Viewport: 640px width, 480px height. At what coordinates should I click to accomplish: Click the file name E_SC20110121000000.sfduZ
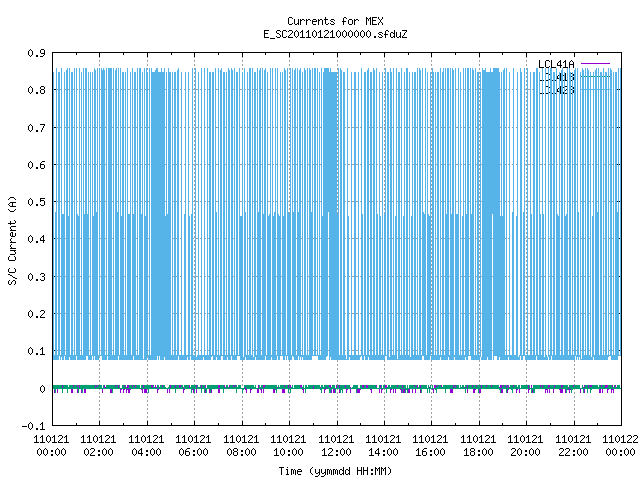pyautogui.click(x=335, y=34)
